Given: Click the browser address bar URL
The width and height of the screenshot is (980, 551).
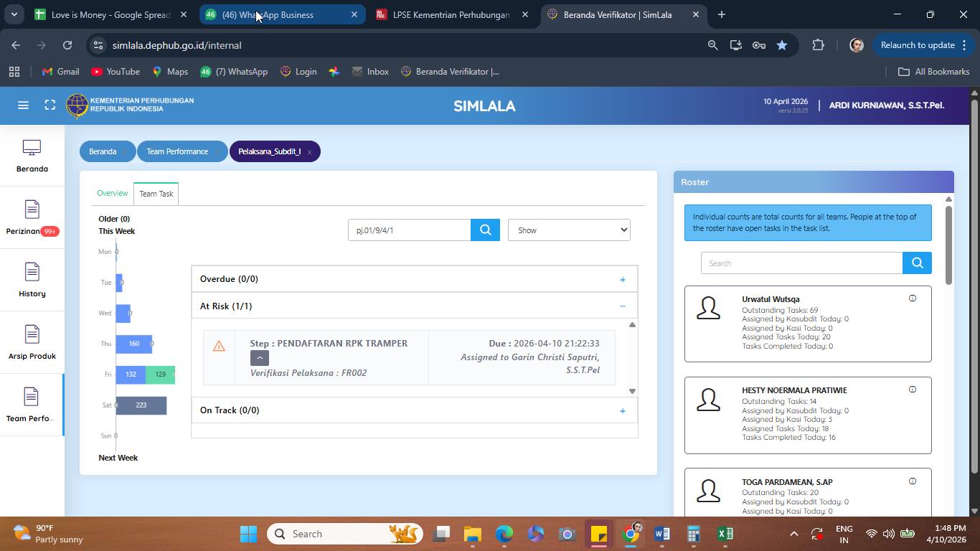Looking at the screenshot, I should pyautogui.click(x=176, y=45).
